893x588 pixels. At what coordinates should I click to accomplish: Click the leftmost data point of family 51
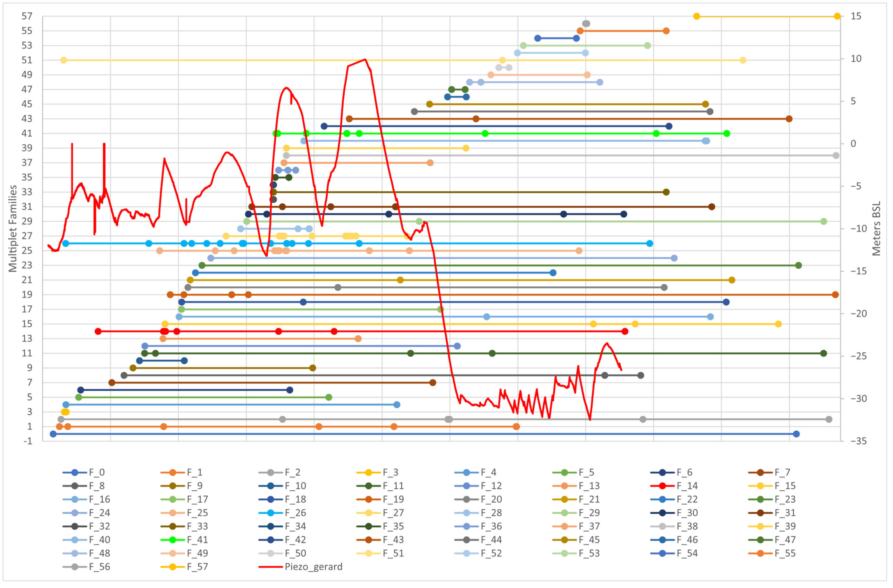tap(64, 60)
